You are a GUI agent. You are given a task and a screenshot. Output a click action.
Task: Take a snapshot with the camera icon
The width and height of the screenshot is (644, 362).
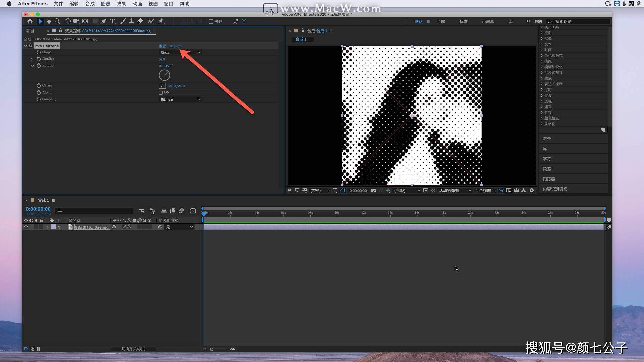click(374, 190)
